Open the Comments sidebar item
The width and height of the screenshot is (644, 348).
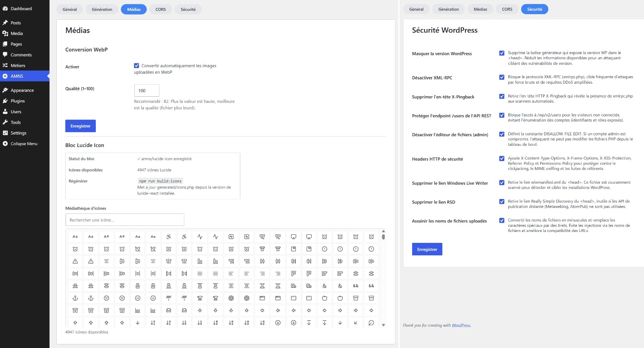click(x=25, y=55)
